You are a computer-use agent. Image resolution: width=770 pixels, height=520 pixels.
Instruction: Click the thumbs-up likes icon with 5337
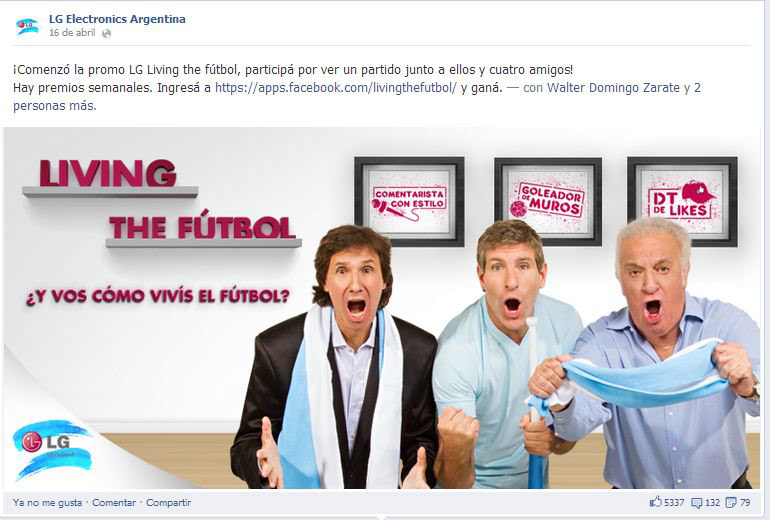click(x=656, y=502)
